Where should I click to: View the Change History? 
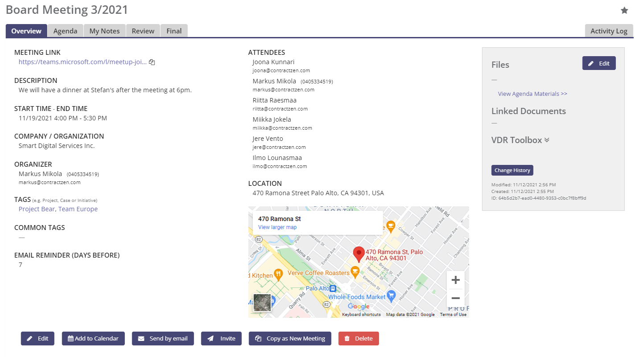[x=512, y=170]
